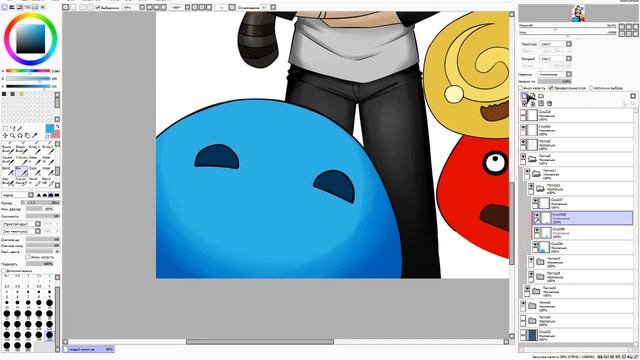Open the layer Effect dropdown
The height and width of the screenshot is (360, 640).
[556, 59]
